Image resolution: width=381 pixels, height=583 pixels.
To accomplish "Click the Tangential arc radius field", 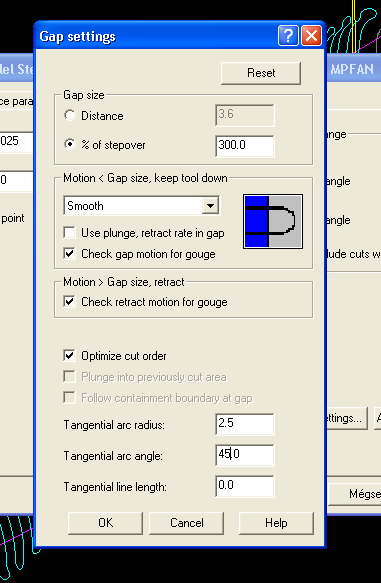I will tap(245, 423).
